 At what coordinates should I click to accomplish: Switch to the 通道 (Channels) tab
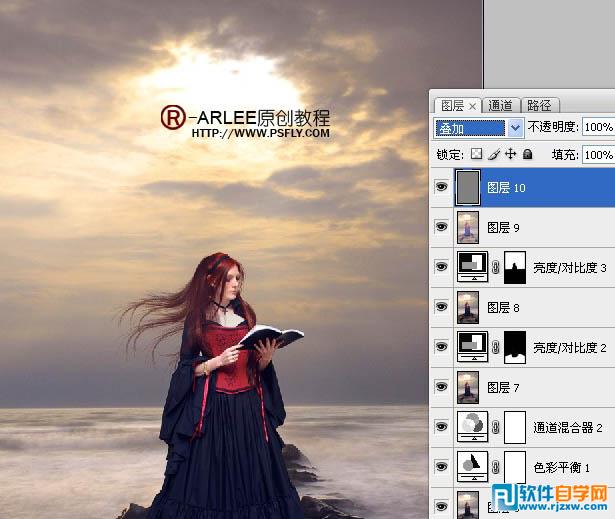501,106
